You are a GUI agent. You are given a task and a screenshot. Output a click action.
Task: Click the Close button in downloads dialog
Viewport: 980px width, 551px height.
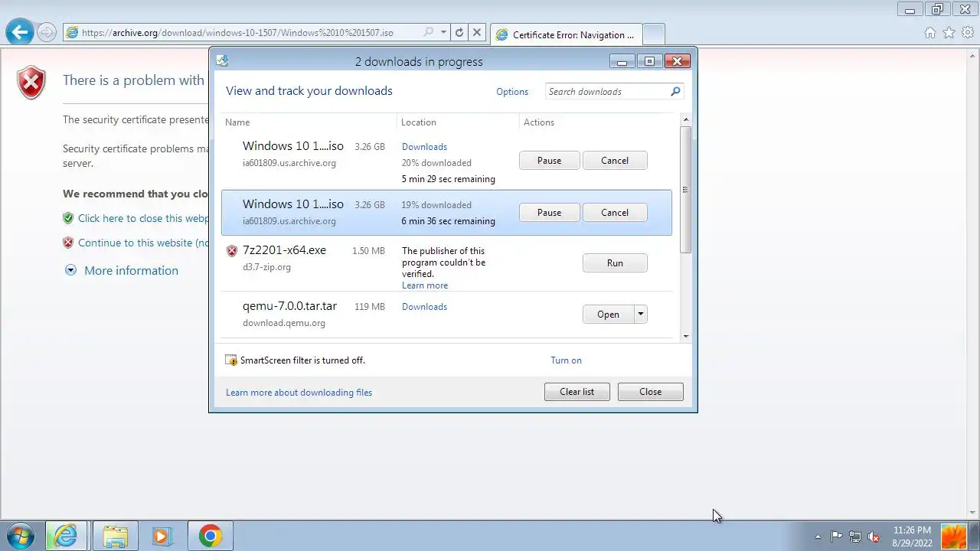[x=650, y=392]
